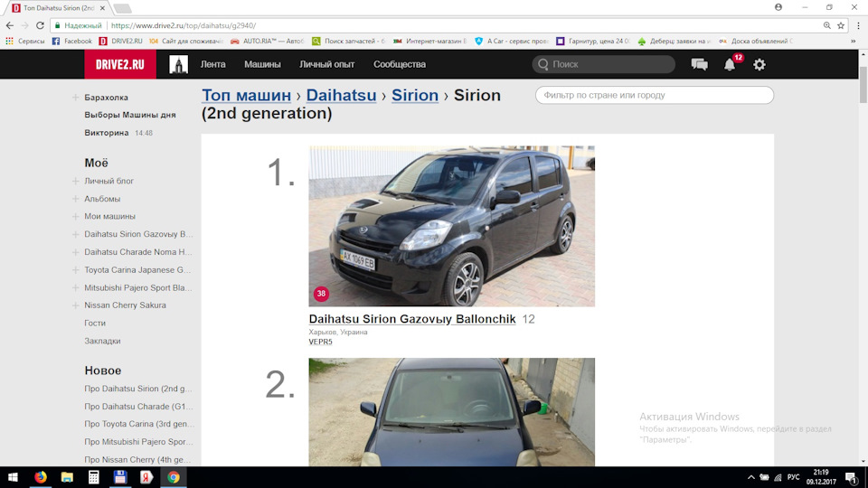The image size is (868, 488).
Task: Click the browser back arrow
Action: (x=9, y=25)
